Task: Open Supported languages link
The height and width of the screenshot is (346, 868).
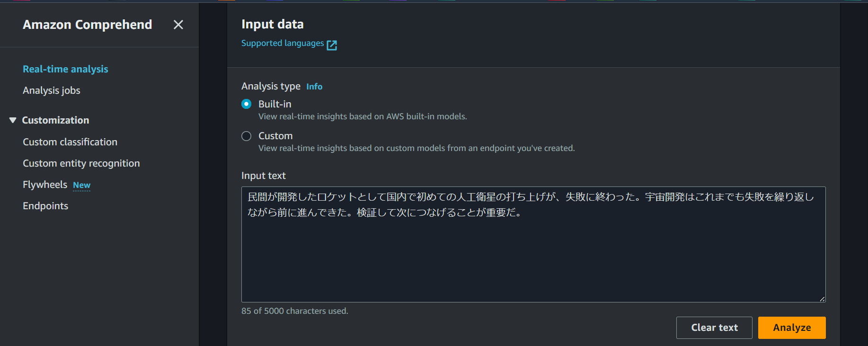Action: coord(283,44)
